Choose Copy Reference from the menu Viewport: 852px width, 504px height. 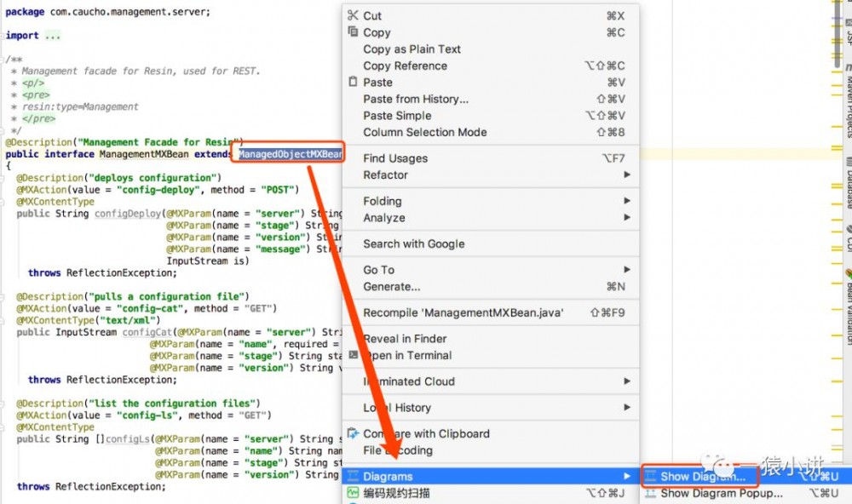[406, 66]
